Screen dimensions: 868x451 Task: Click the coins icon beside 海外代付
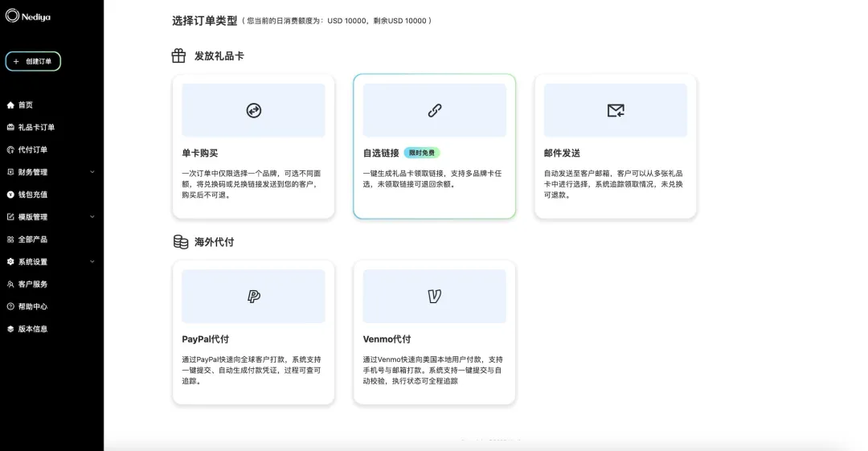[x=181, y=242]
